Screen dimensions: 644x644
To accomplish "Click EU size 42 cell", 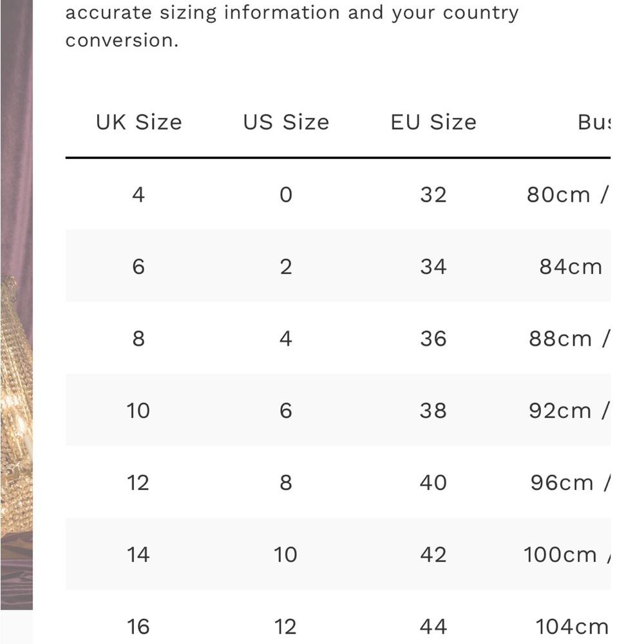I will tap(433, 554).
